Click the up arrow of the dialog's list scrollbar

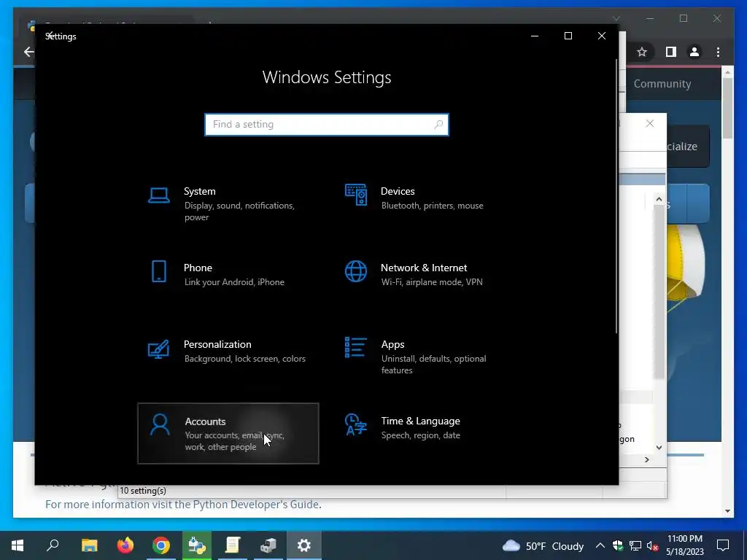[659, 199]
